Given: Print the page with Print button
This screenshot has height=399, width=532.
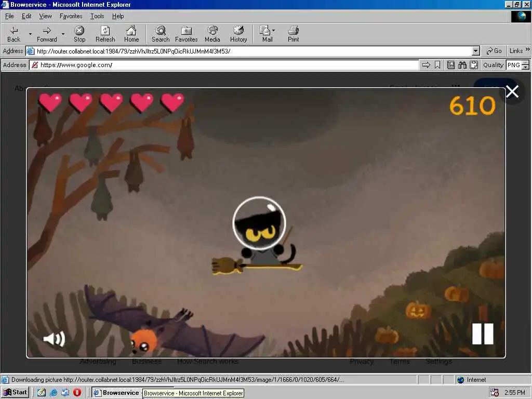Looking at the screenshot, I should [294, 34].
